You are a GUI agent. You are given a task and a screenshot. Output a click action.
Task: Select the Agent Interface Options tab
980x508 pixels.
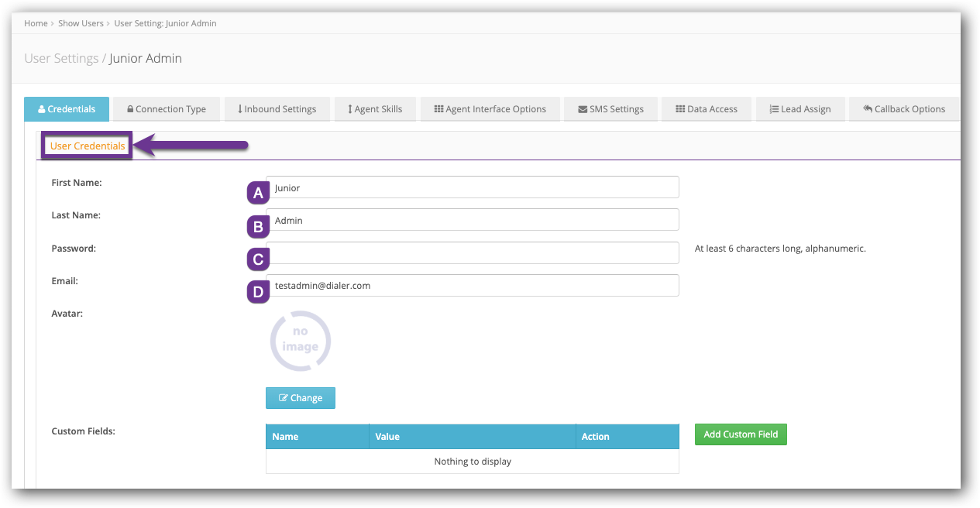(490, 109)
